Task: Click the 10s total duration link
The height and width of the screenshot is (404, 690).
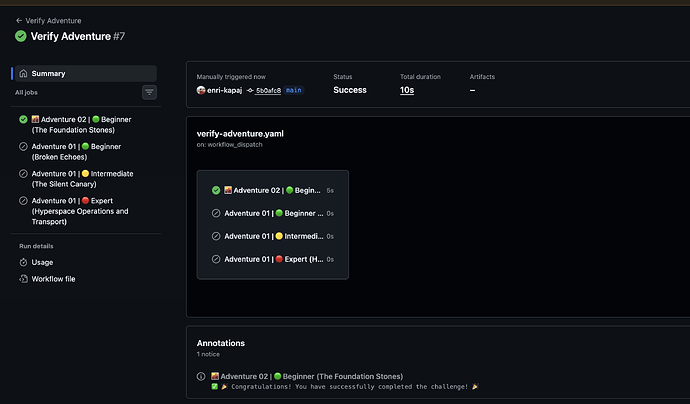Action: [407, 90]
